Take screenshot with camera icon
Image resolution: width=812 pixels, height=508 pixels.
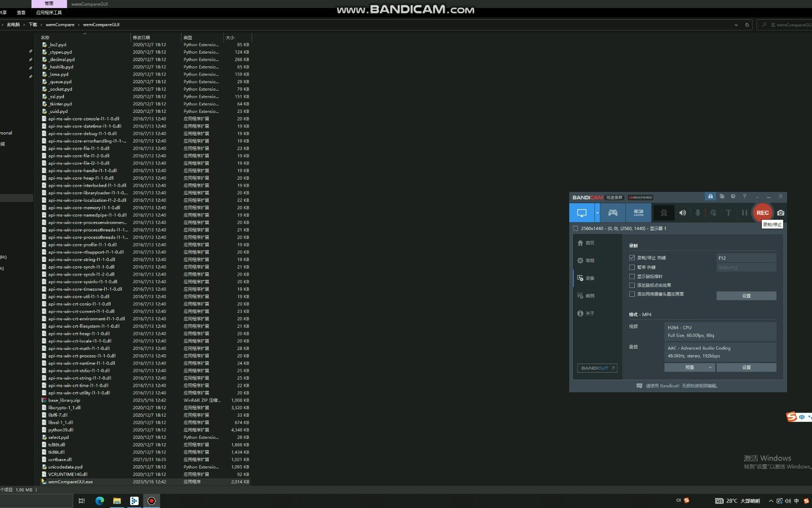[781, 213]
